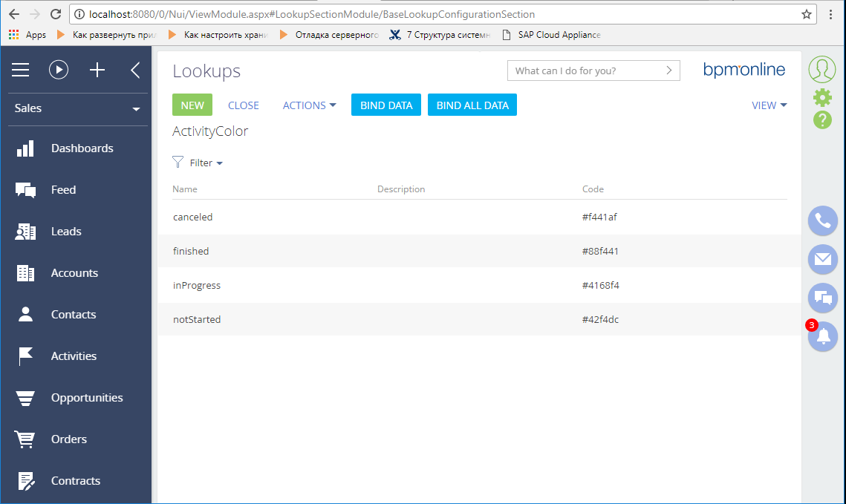Select the notStarted lookup row
The width and height of the screenshot is (846, 504).
click(x=479, y=319)
